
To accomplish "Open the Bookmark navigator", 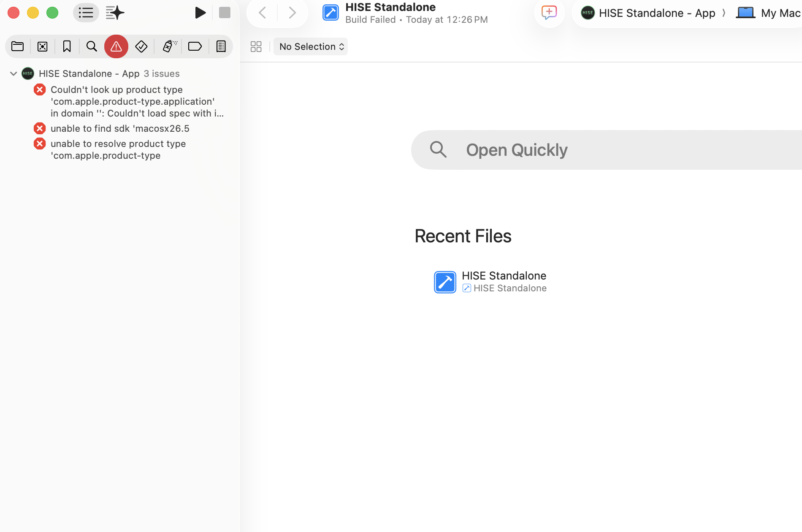I will pyautogui.click(x=67, y=46).
